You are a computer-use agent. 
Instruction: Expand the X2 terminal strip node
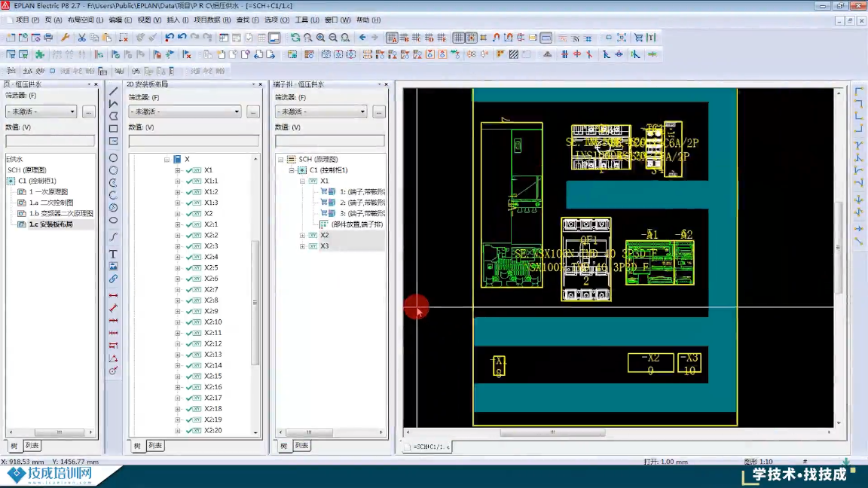[x=302, y=235]
